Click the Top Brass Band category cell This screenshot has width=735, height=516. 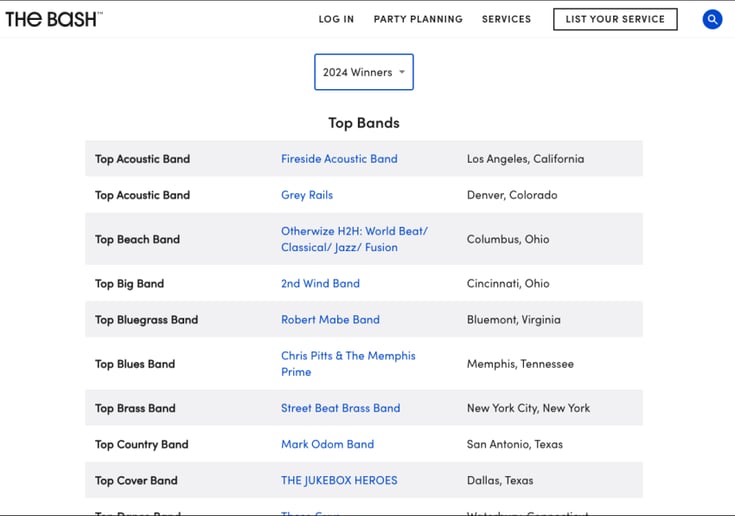pyautogui.click(x=135, y=409)
